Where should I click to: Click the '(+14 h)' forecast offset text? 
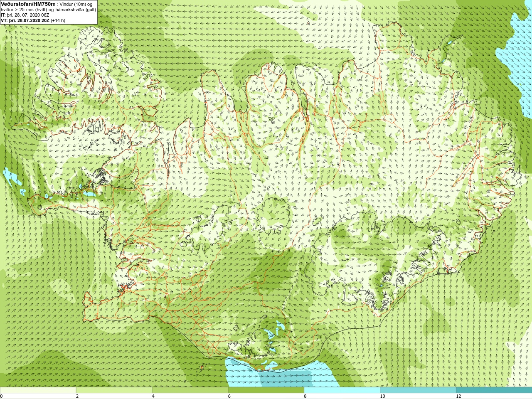pos(58,20)
